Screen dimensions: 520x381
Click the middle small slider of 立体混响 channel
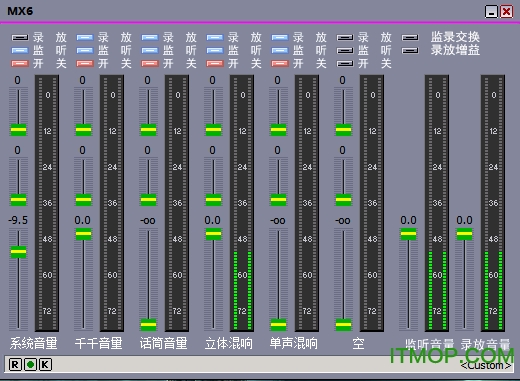(x=213, y=200)
